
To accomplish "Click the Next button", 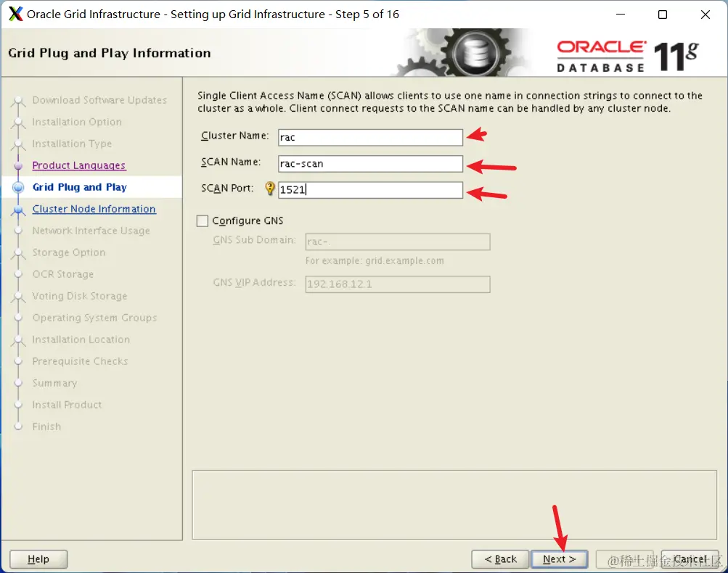I will pyautogui.click(x=559, y=559).
